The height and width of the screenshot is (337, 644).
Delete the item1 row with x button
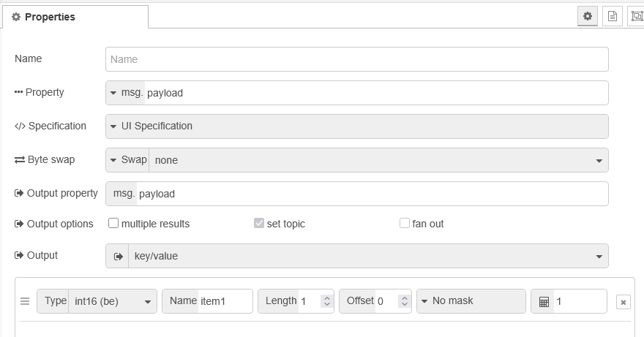(x=623, y=302)
